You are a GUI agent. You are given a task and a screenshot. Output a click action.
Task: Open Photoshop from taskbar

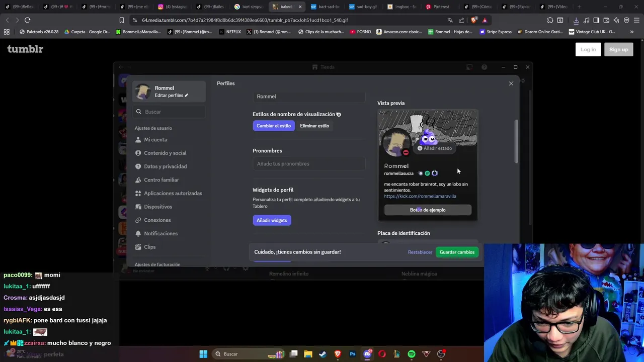pos(352,354)
